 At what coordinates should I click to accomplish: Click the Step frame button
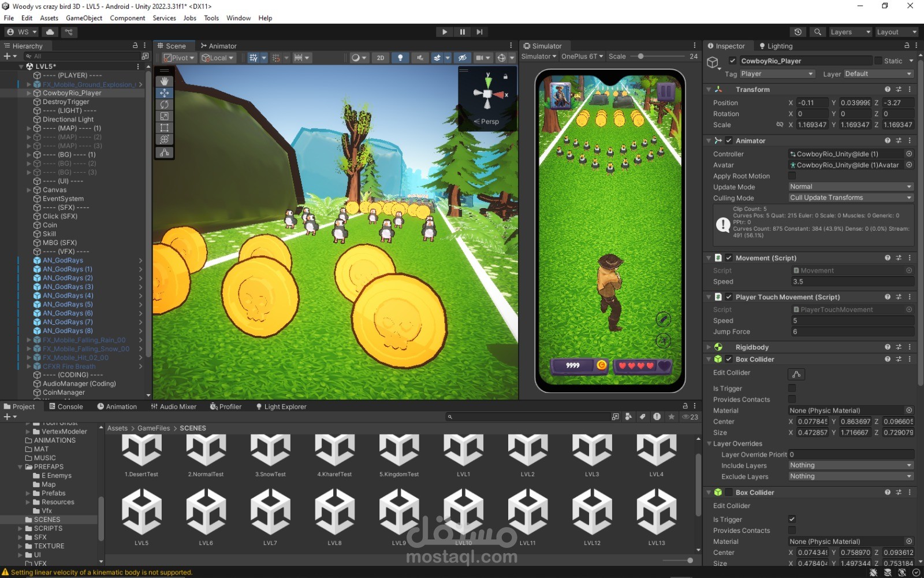[479, 32]
